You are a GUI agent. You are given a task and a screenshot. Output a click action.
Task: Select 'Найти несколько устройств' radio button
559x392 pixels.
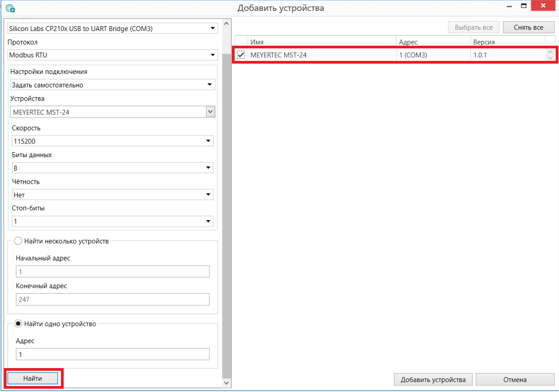[x=17, y=241]
